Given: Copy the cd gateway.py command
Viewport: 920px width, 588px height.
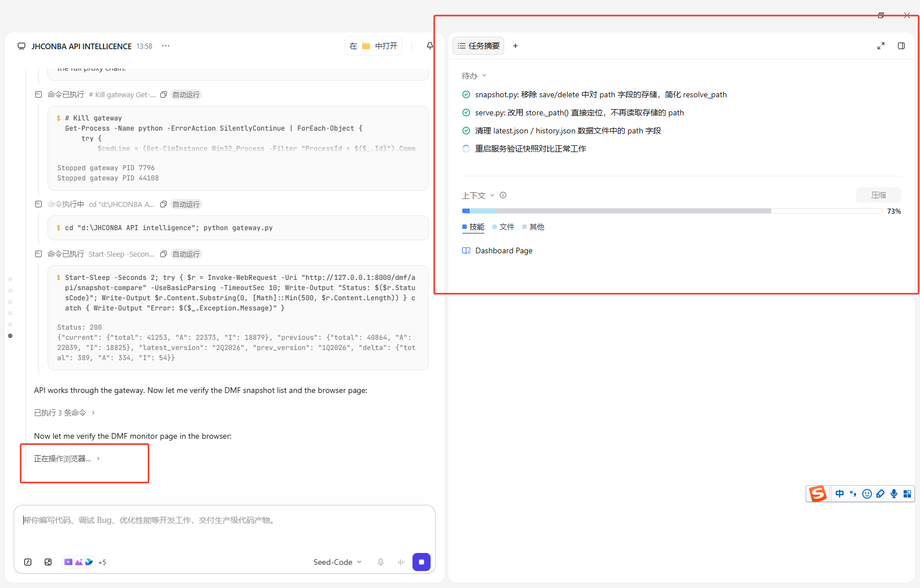Looking at the screenshot, I should [x=164, y=204].
